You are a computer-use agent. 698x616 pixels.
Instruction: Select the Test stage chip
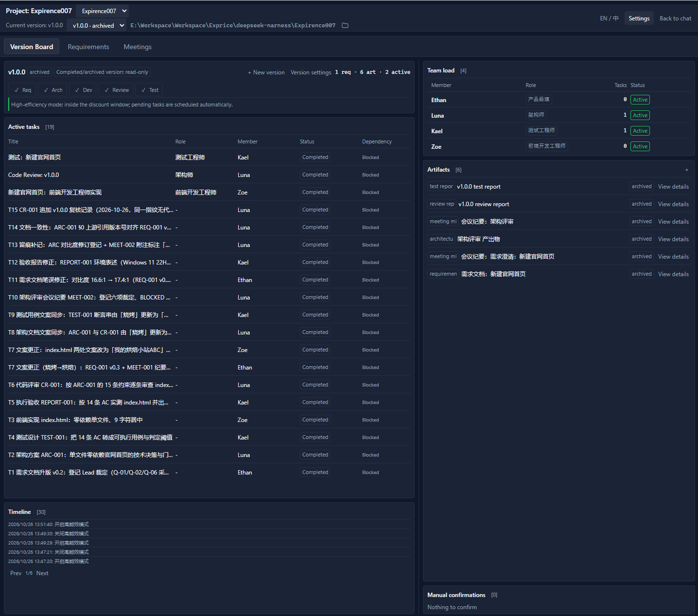[x=148, y=90]
